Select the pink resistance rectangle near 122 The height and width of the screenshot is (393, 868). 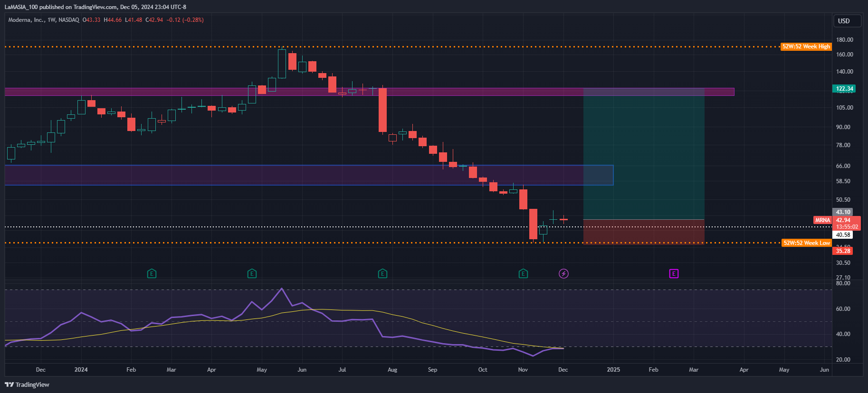coord(369,92)
